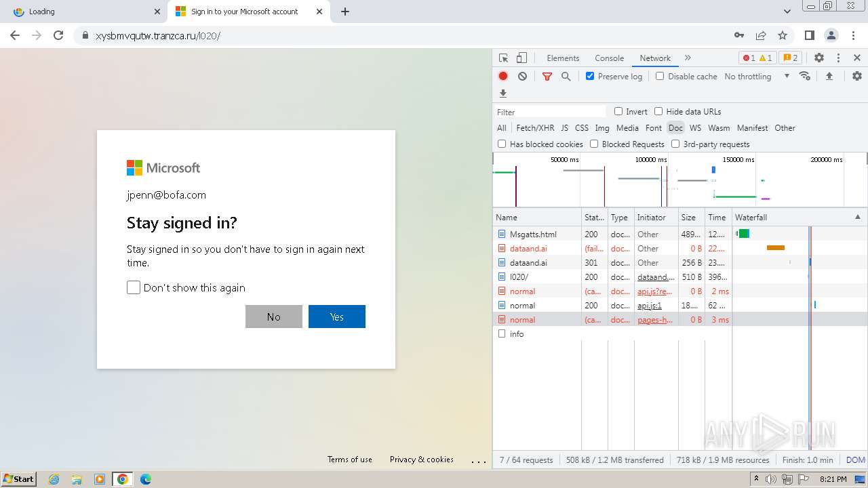
Task: Check Has blocked cookies
Action: [x=502, y=144]
